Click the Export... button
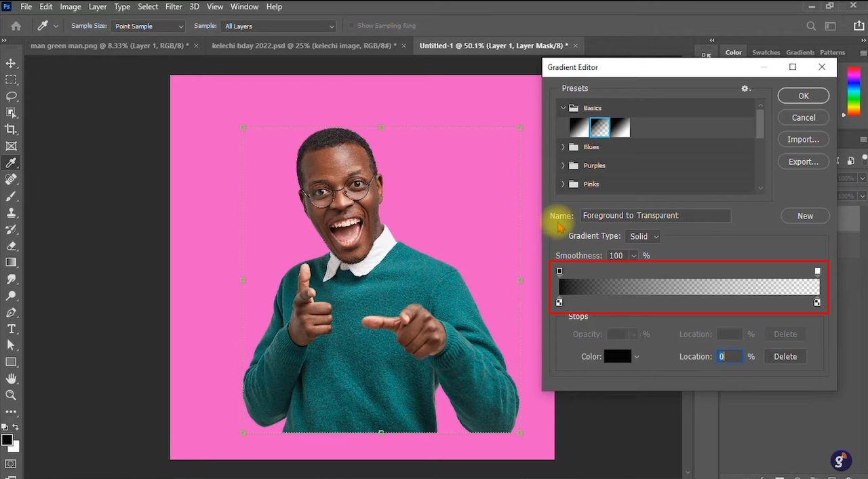Screen dimensions: 868x479 (x=804, y=161)
